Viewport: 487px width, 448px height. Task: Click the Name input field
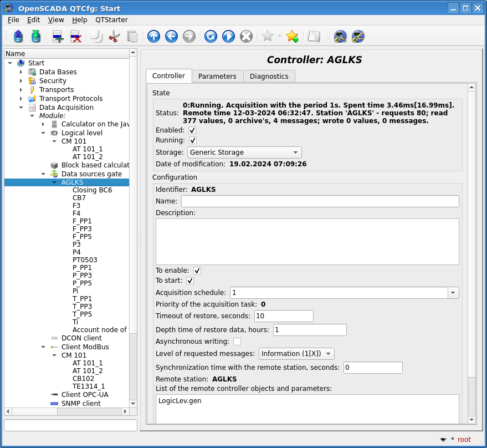[320, 201]
